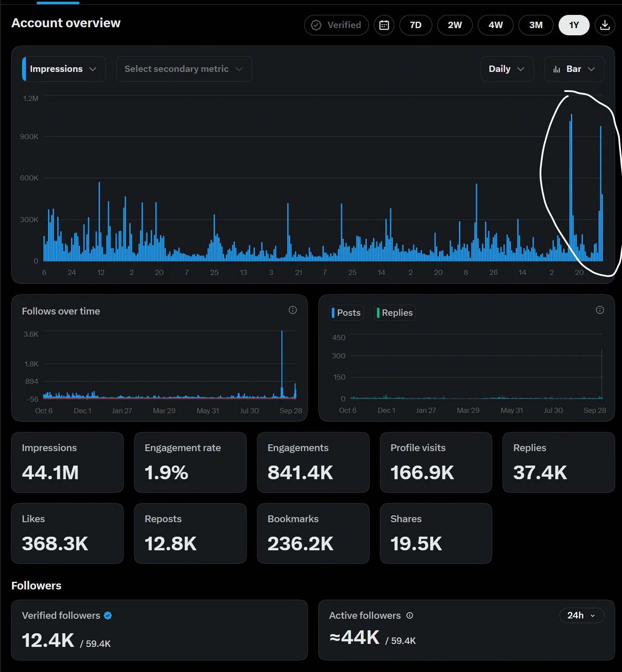
Task: Click the tallest impressions bar near Sep 20
Action: click(x=571, y=187)
